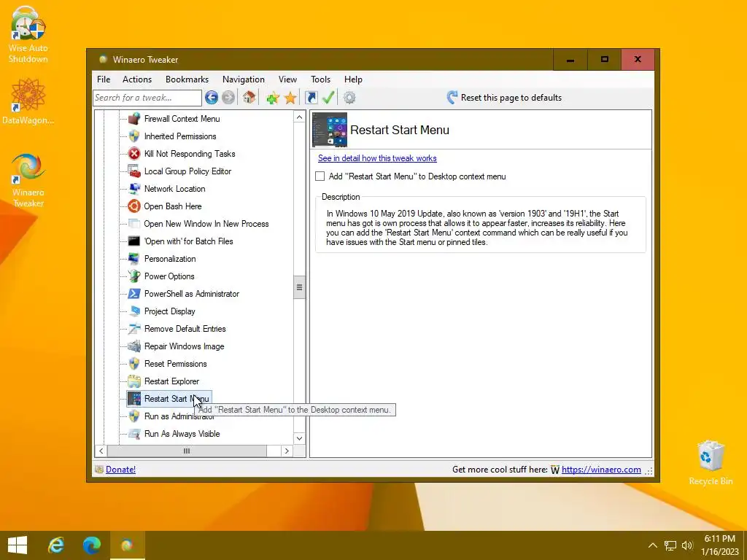Go to the Home page icon
Image resolution: width=747 pixels, height=560 pixels.
point(249,98)
